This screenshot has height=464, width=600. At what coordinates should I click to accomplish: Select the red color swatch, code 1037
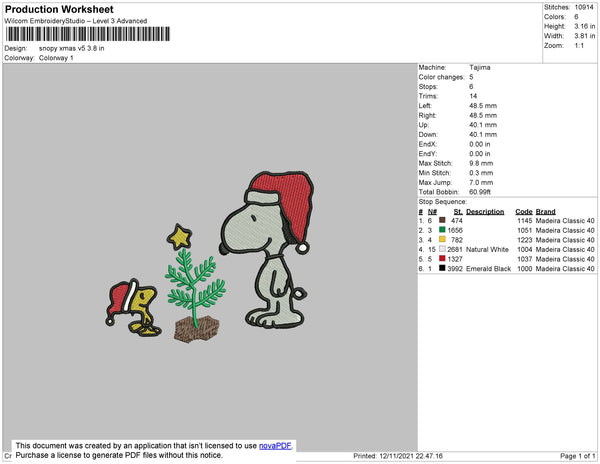pyautogui.click(x=442, y=259)
